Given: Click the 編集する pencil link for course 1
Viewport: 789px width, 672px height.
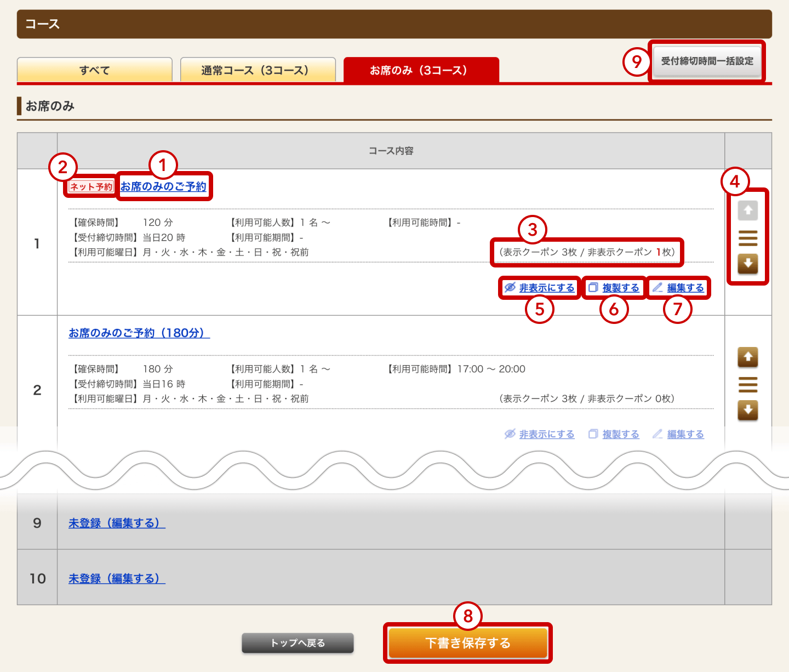Looking at the screenshot, I should [679, 288].
